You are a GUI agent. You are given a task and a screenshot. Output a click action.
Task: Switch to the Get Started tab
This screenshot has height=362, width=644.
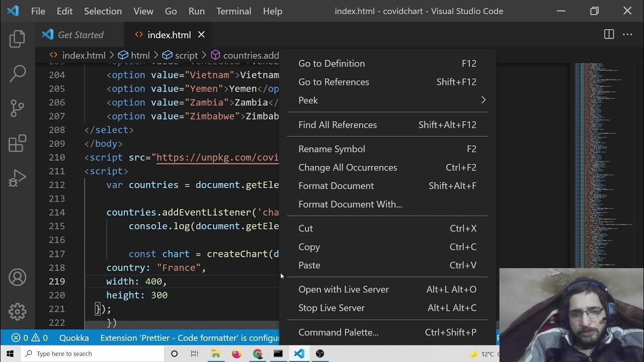pos(80,35)
